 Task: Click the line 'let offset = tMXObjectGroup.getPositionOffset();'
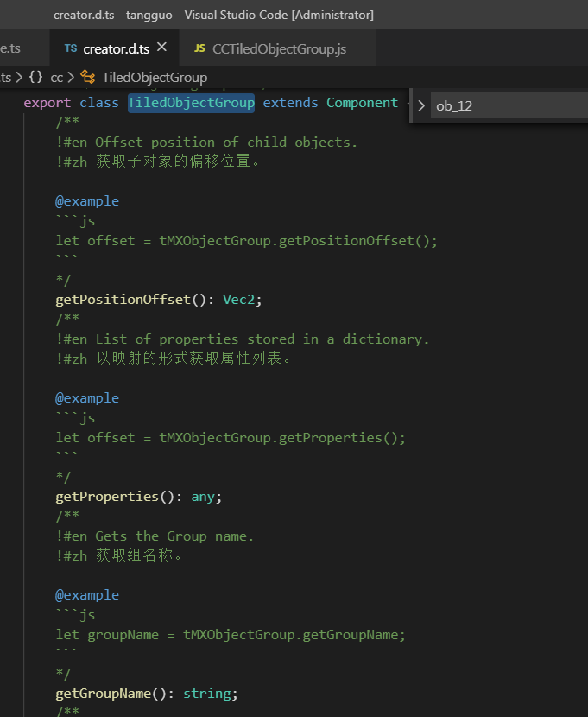click(x=246, y=240)
